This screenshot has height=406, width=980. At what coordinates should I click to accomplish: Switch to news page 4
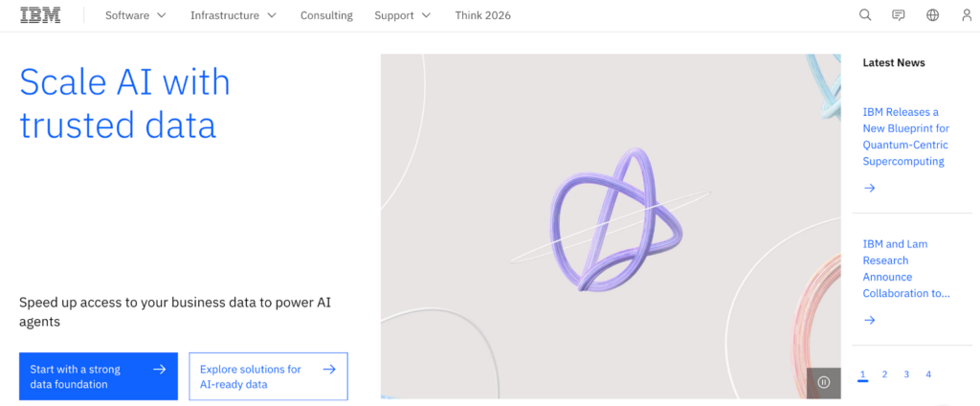click(x=928, y=374)
